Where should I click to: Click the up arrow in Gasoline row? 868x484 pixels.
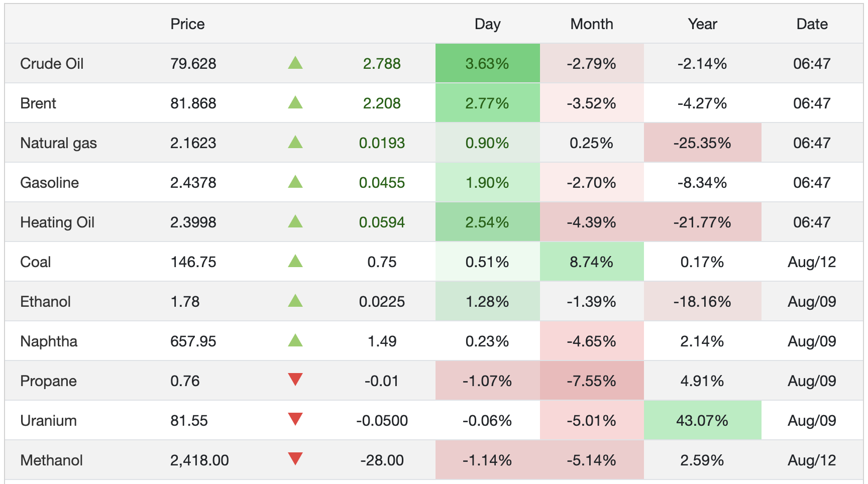point(295,182)
